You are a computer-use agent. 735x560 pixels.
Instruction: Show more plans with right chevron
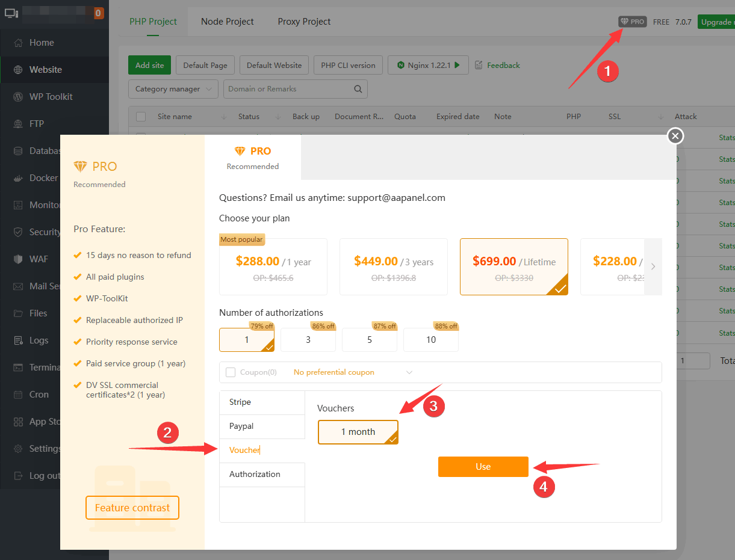(653, 266)
